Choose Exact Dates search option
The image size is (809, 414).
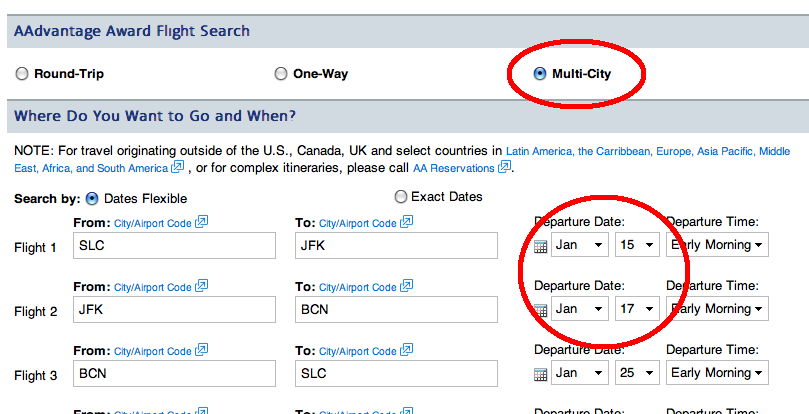pos(400,197)
